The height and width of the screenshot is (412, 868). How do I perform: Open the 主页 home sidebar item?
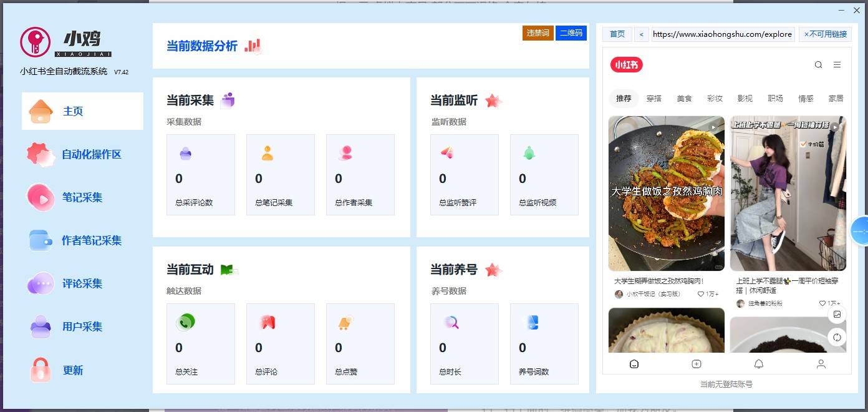click(82, 111)
